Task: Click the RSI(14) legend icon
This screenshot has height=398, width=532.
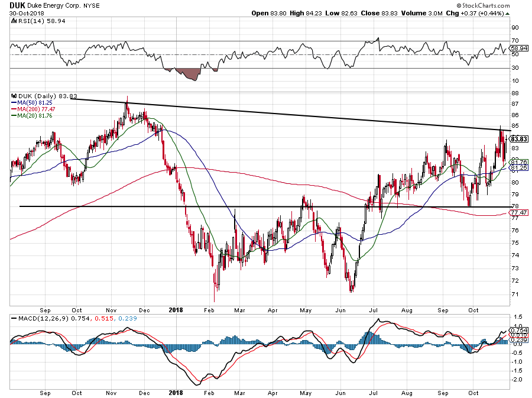Action: click(14, 21)
